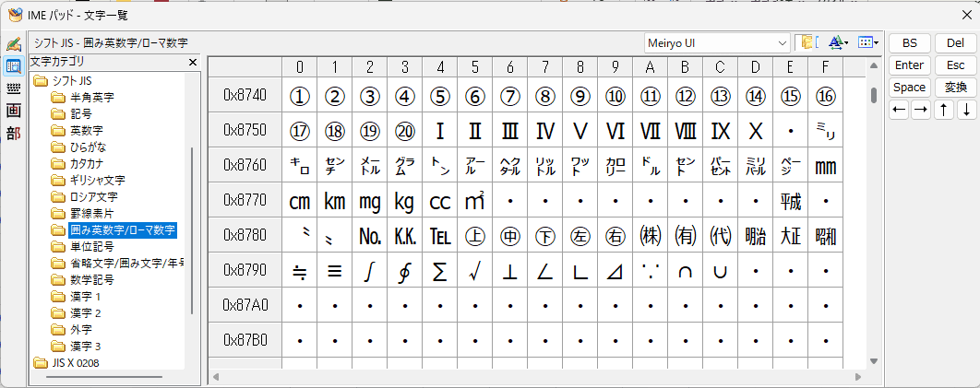Insert the circled number ⑩ character
This screenshot has width=980, height=388.
point(615,96)
